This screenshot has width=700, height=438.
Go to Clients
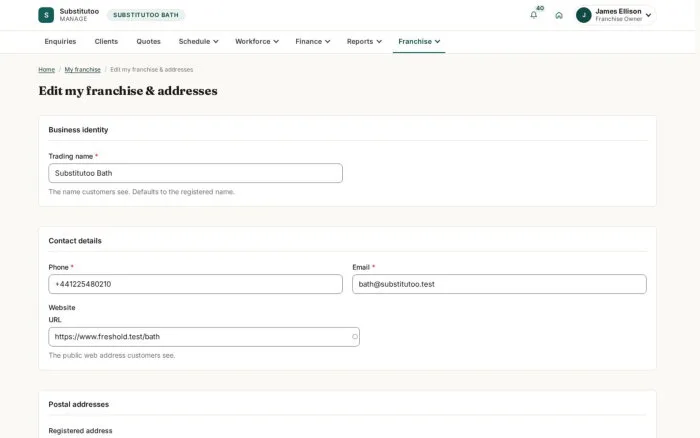tap(106, 42)
